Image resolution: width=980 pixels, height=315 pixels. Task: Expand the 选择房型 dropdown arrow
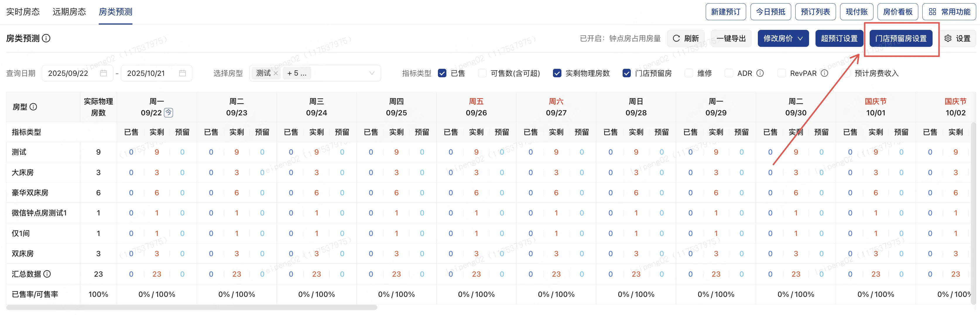point(372,73)
